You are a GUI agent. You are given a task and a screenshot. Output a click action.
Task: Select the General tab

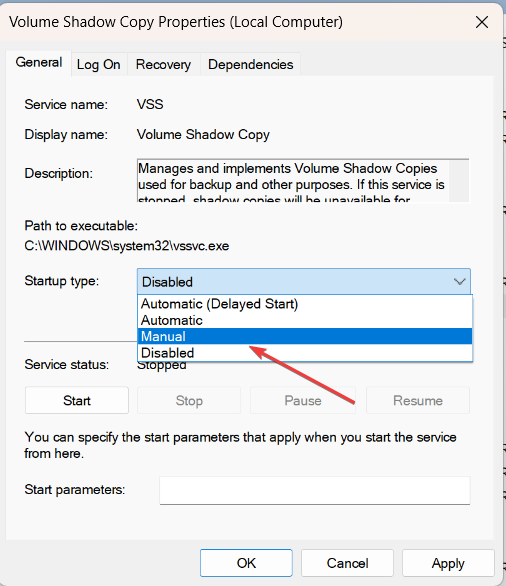coord(39,62)
